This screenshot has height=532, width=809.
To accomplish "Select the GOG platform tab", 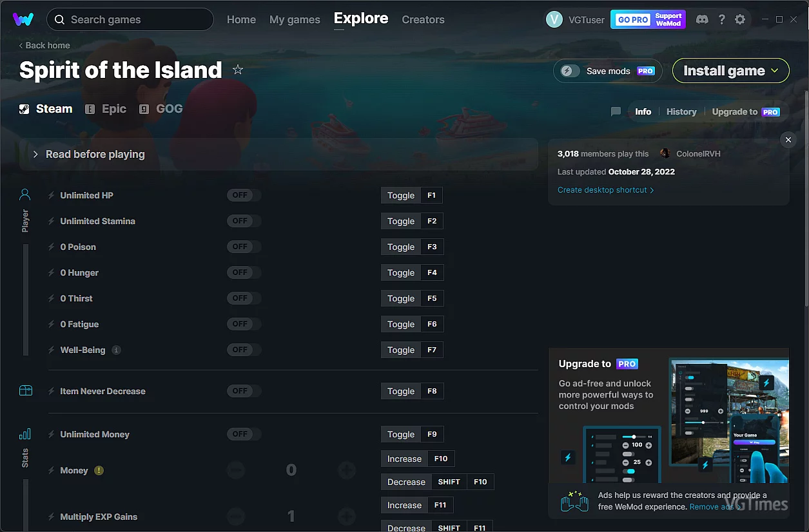I will [161, 109].
